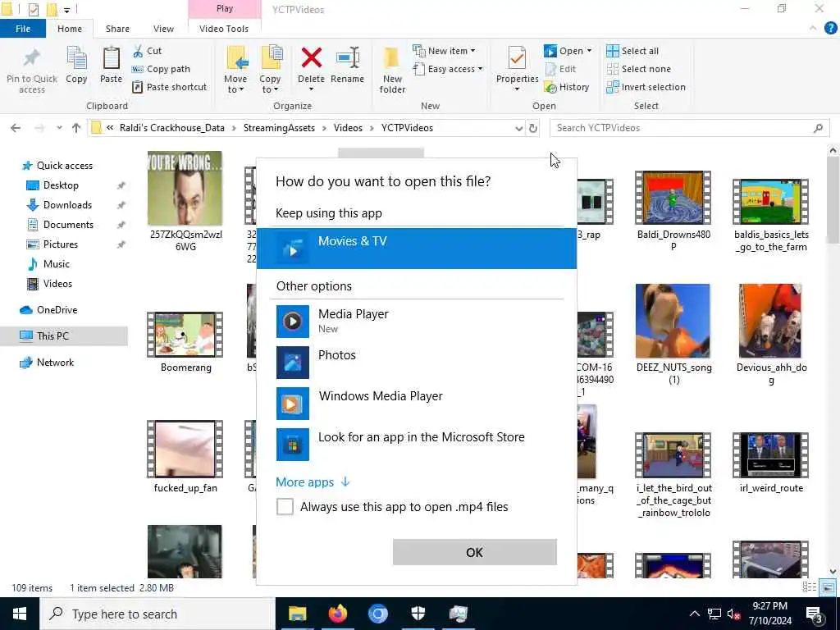Collapse the ribbon chevron
This screenshot has width=840, height=630.
pyautogui.click(x=813, y=29)
